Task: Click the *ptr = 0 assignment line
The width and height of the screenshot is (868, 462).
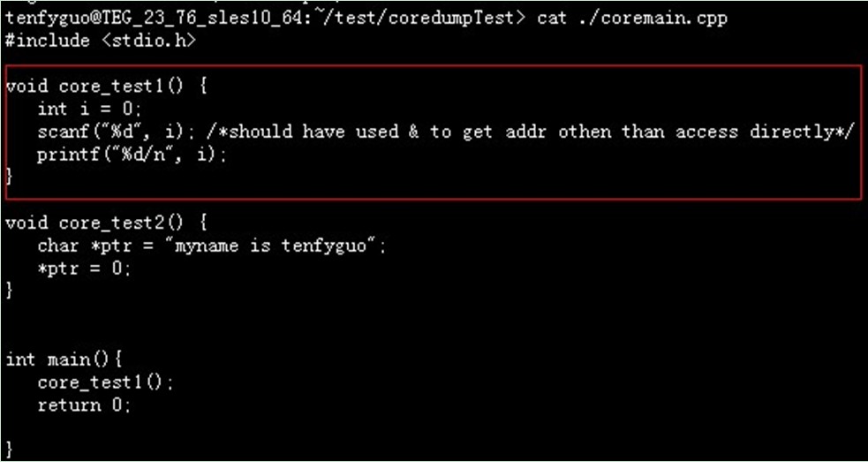Action: pyautogui.click(x=84, y=269)
